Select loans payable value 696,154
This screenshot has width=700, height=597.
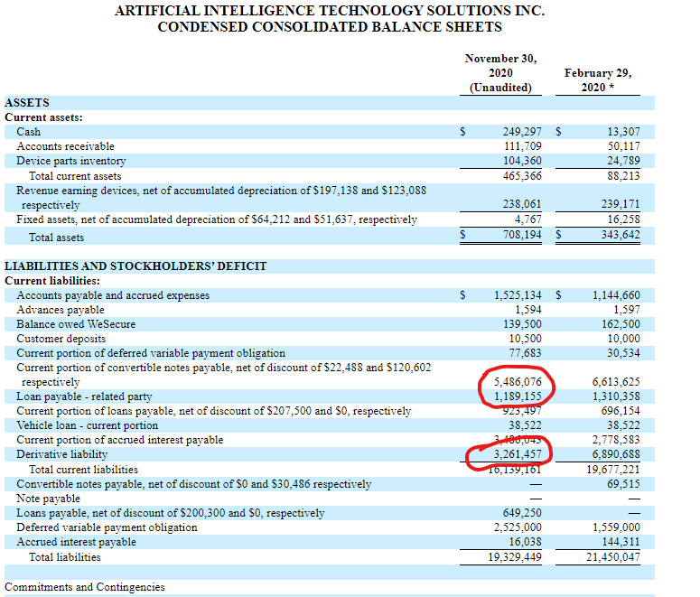(621, 411)
